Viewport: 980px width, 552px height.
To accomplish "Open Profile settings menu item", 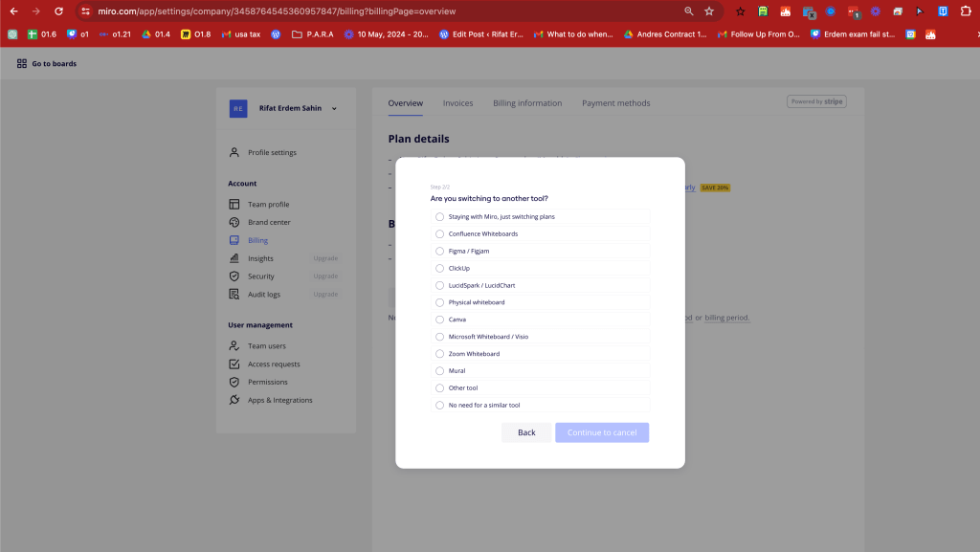I will coord(272,152).
